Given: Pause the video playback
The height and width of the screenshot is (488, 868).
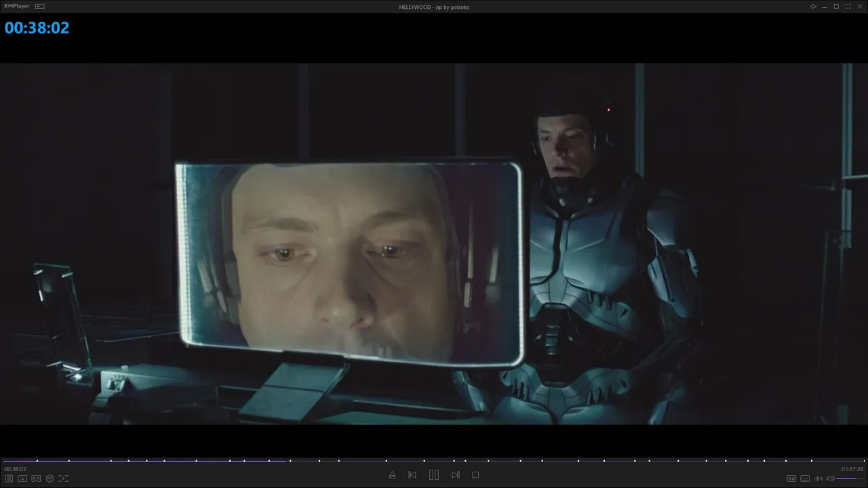Looking at the screenshot, I should (x=434, y=475).
